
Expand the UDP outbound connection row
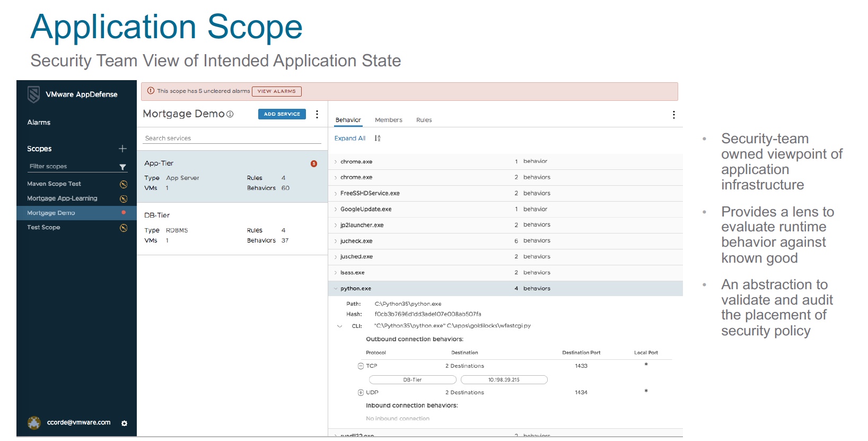pos(361,393)
